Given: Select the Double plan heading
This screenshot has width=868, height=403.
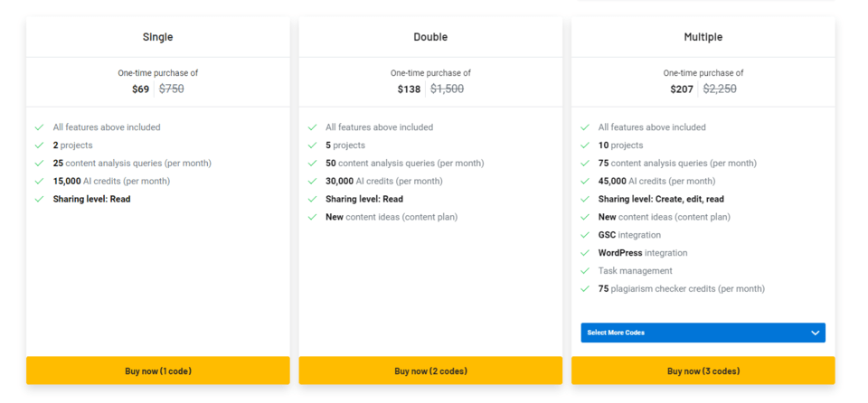Looking at the screenshot, I should tap(430, 37).
